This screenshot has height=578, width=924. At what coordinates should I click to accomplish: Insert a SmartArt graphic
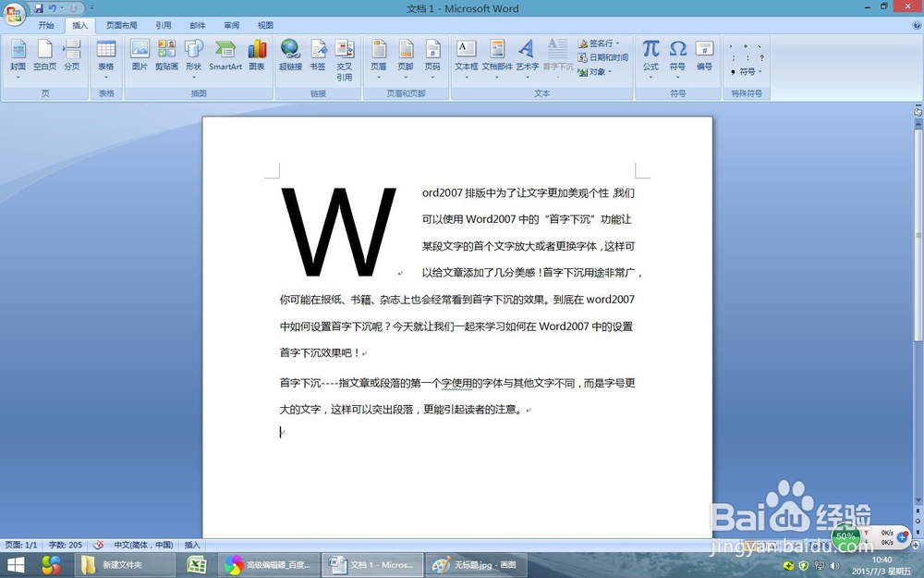tap(225, 55)
